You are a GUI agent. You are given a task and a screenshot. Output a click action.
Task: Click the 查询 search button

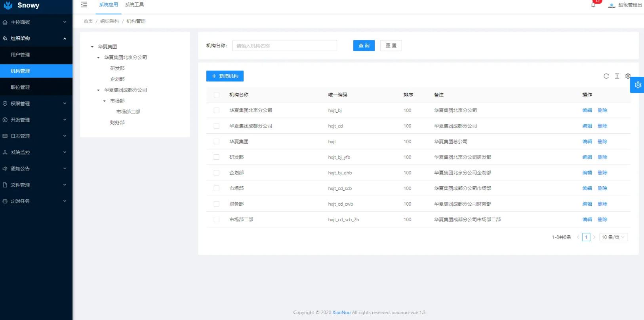(364, 45)
